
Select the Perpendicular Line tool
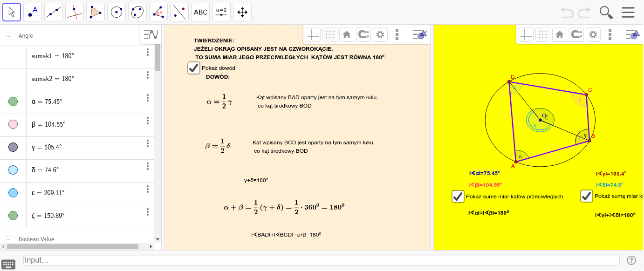click(x=75, y=12)
